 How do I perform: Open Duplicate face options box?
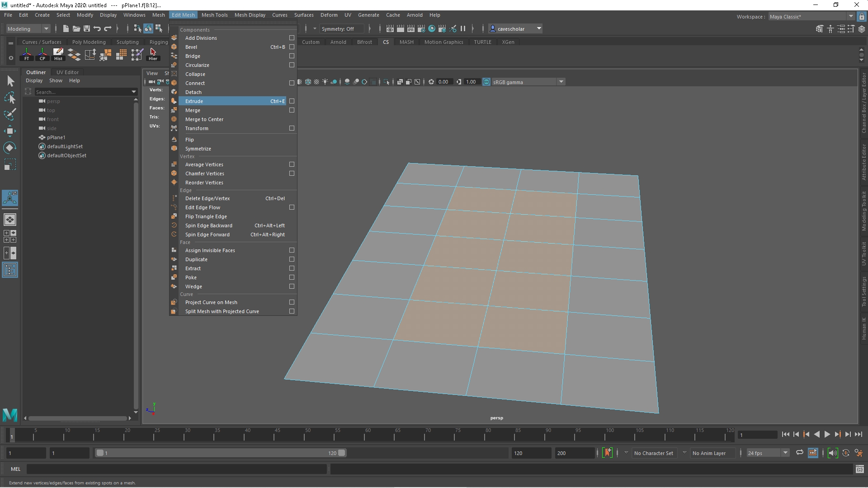292,259
